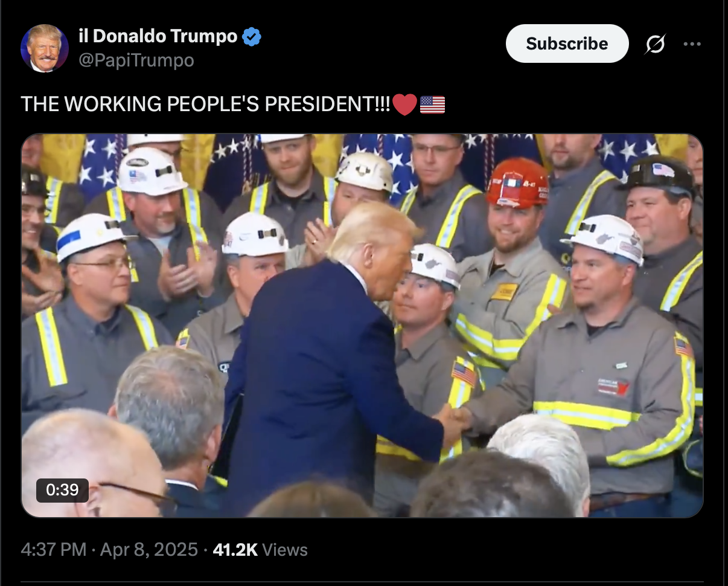This screenshot has height=586, width=728.
Task: Open the 4:37 PM timestamp link
Action: [54, 549]
